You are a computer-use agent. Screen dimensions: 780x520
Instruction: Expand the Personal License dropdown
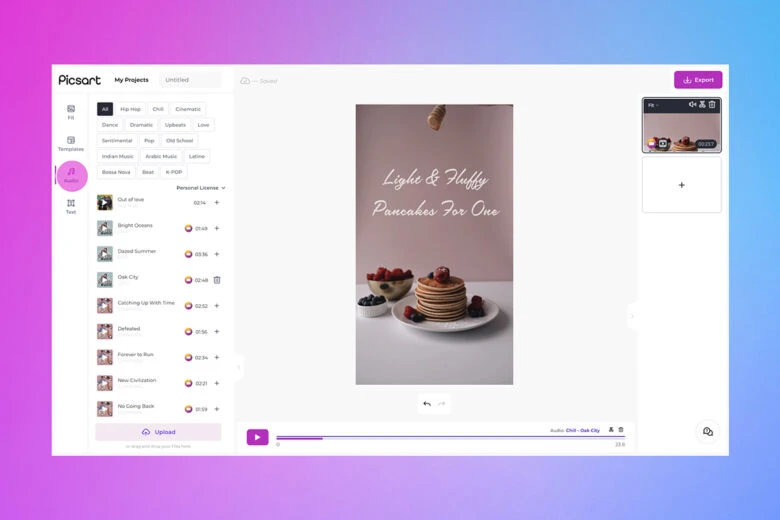tap(201, 188)
